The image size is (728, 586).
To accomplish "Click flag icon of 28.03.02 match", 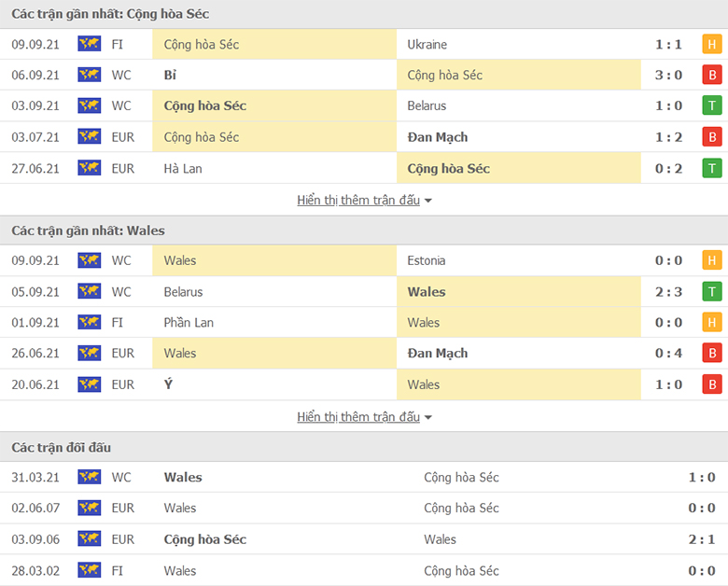I will click(89, 570).
